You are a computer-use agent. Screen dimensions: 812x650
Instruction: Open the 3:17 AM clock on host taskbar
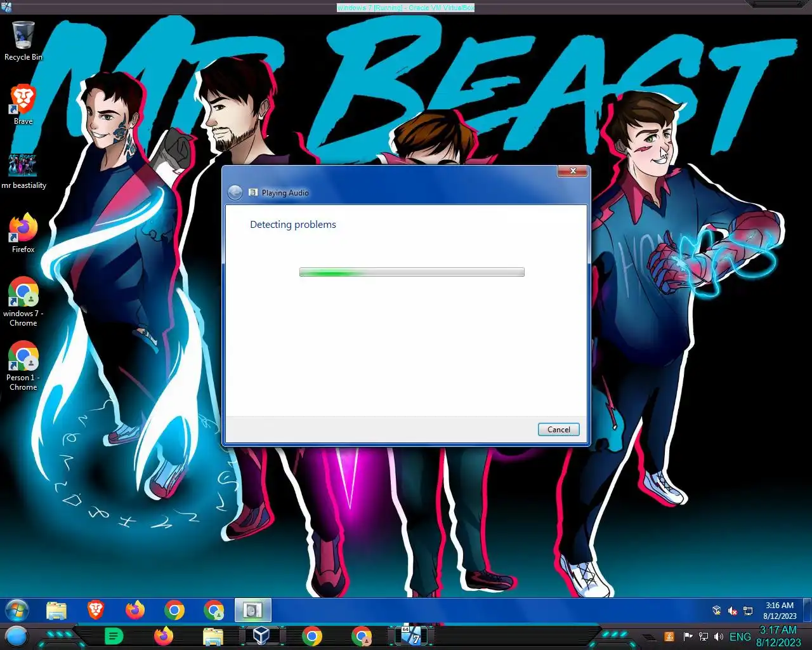pyautogui.click(x=778, y=636)
